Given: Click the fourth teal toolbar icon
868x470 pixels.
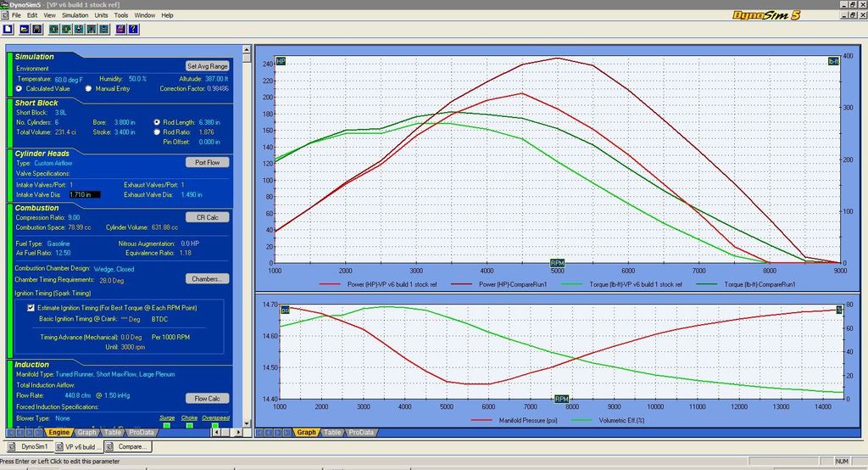Looking at the screenshot, I should (x=92, y=29).
